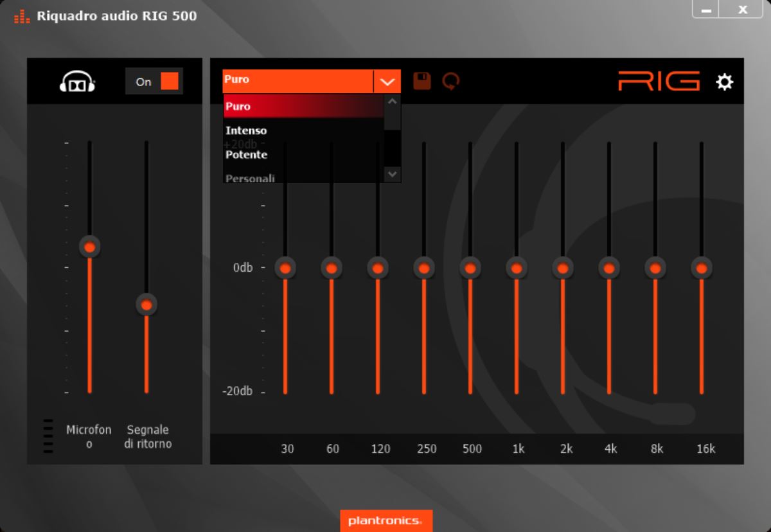Select the Puro preset from list
This screenshot has height=532, width=771.
coord(303,106)
